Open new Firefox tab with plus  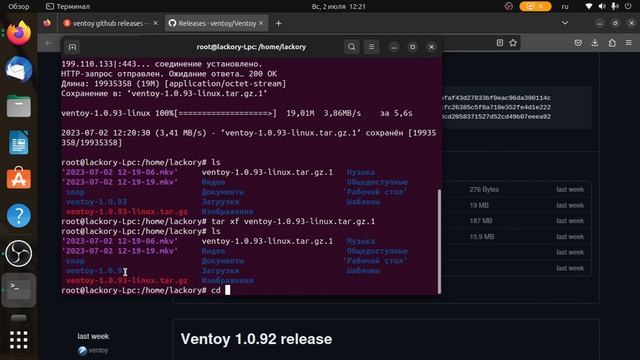278,24
